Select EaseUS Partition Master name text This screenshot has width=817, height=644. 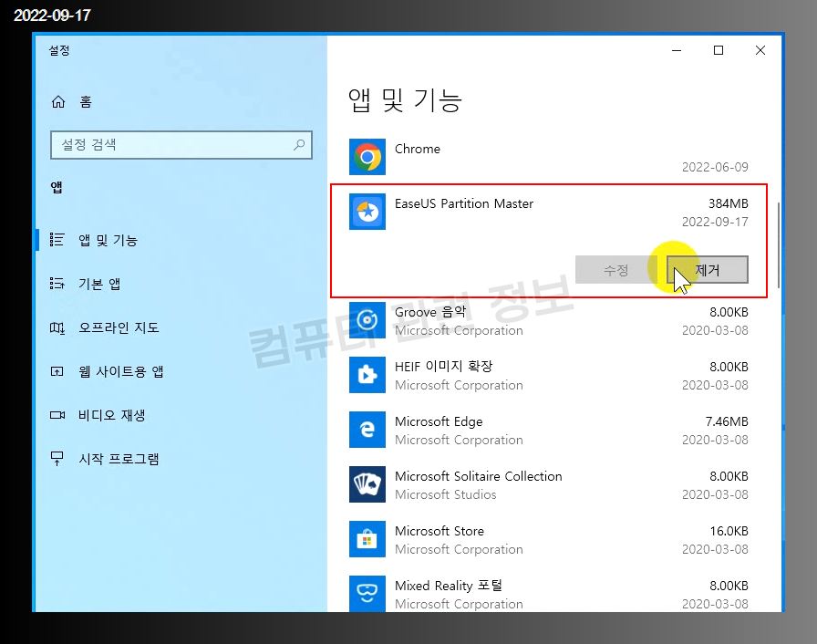464,203
